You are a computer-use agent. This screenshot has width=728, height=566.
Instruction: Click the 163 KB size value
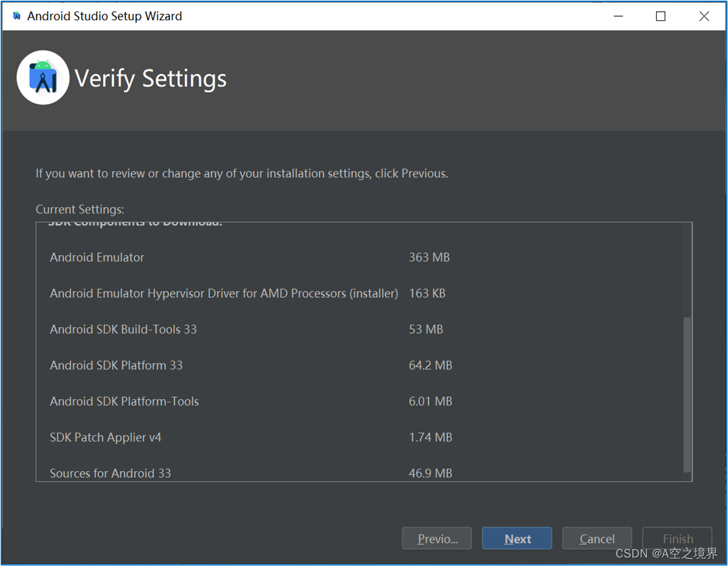(x=427, y=293)
